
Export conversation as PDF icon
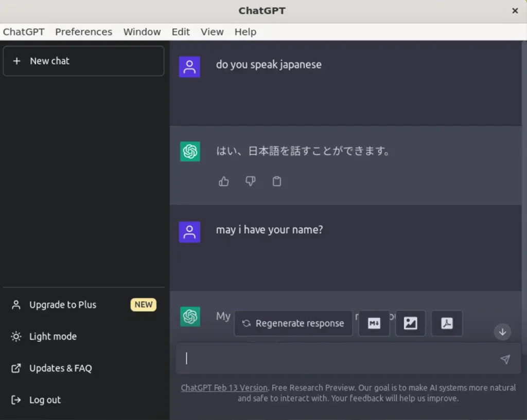[447, 323]
